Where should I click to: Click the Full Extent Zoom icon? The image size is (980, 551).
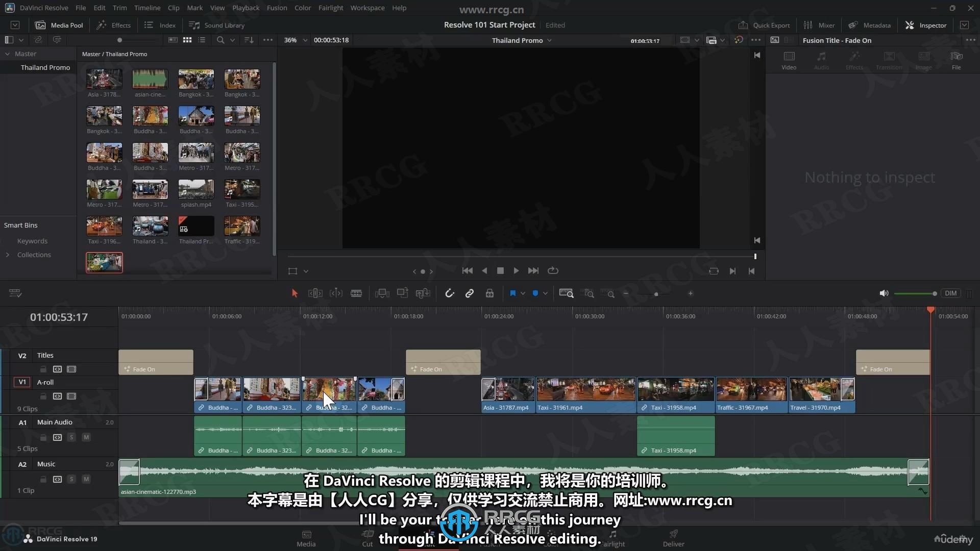tap(566, 293)
